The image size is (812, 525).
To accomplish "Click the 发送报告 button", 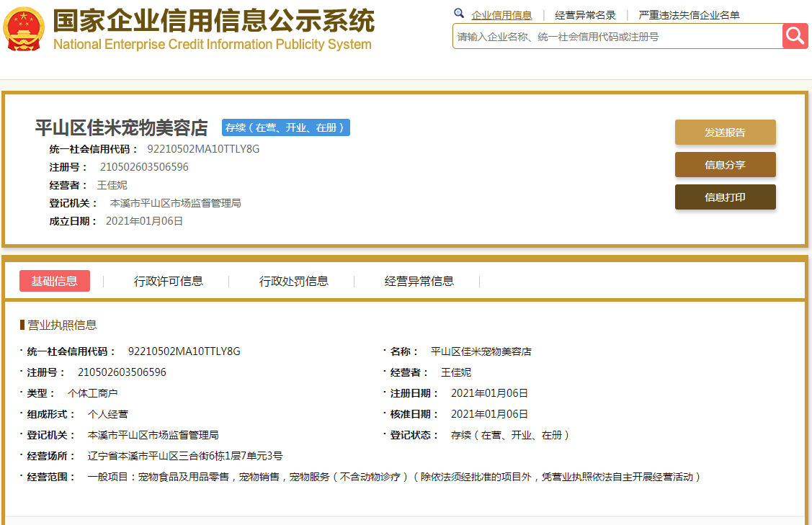I will click(725, 133).
